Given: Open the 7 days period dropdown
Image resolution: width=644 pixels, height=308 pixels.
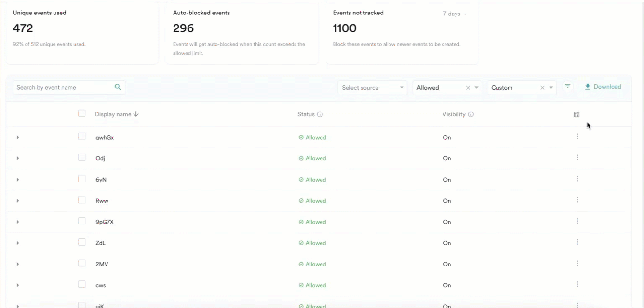Looking at the screenshot, I should click(x=455, y=14).
